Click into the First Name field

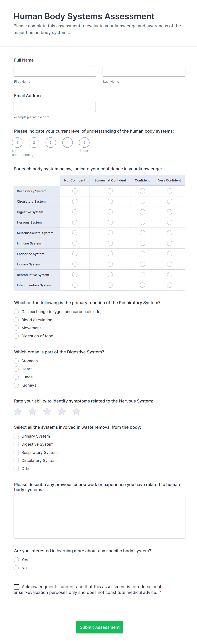pyautogui.click(x=55, y=71)
